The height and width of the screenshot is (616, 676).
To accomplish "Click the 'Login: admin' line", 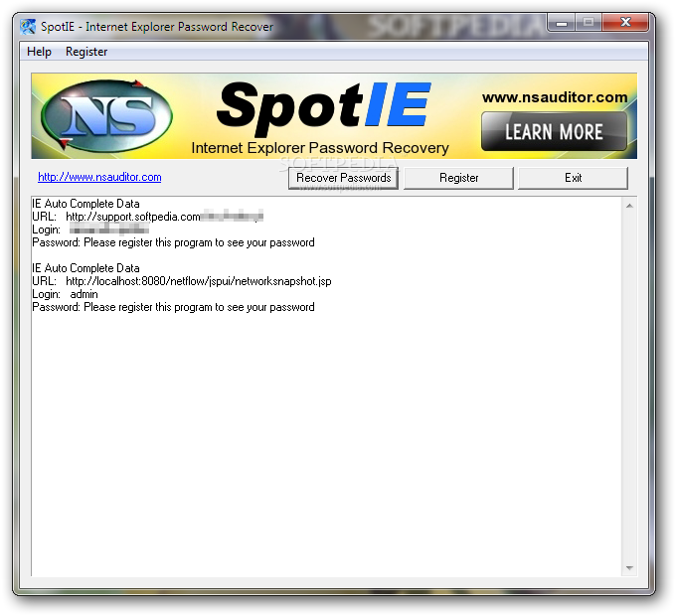I will (x=65, y=294).
